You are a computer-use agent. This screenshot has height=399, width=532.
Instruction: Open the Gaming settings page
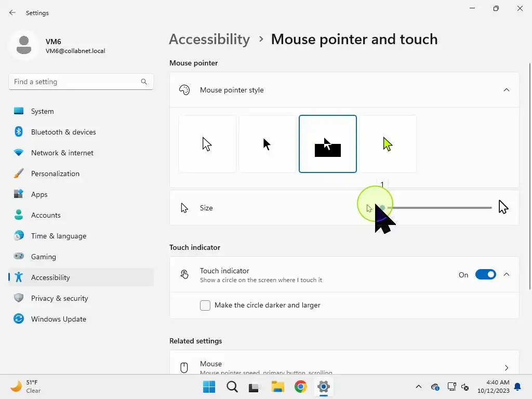pos(81,257)
